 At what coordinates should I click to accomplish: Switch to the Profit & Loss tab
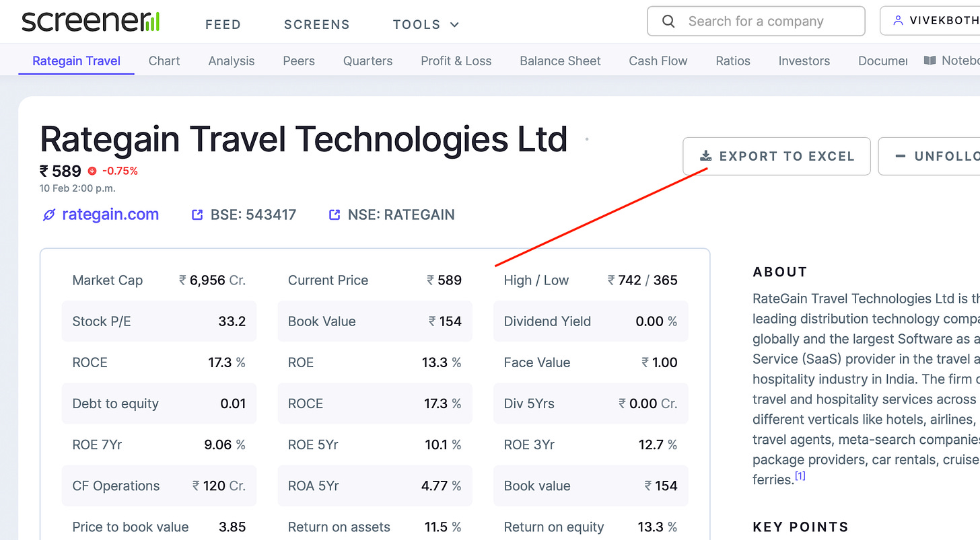456,61
